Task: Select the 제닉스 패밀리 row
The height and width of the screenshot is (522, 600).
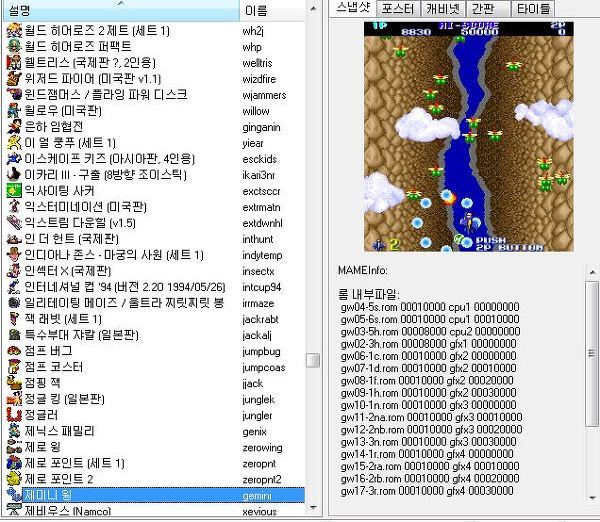Action: click(x=155, y=431)
